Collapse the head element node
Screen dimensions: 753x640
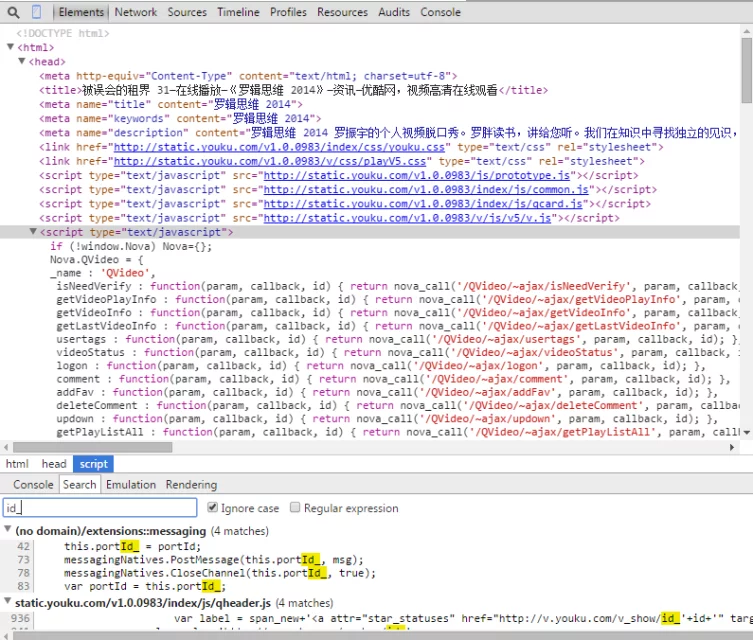point(21,62)
